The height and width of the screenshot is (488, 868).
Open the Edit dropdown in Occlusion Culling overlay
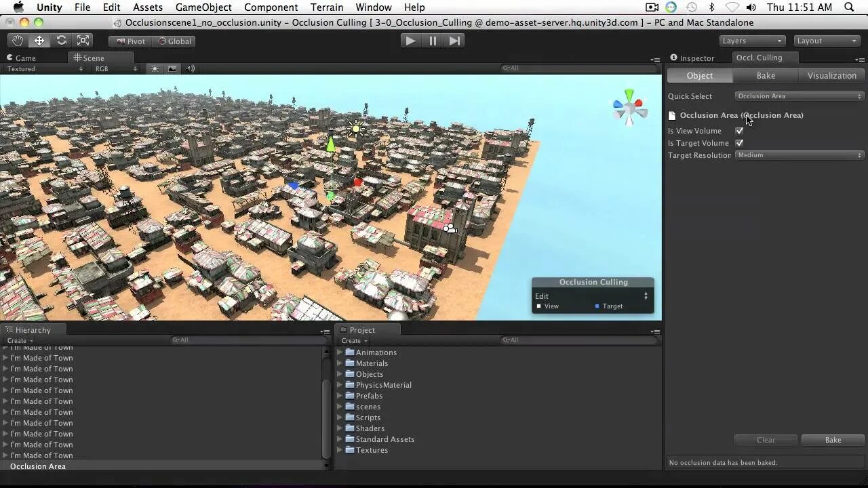(x=592, y=296)
